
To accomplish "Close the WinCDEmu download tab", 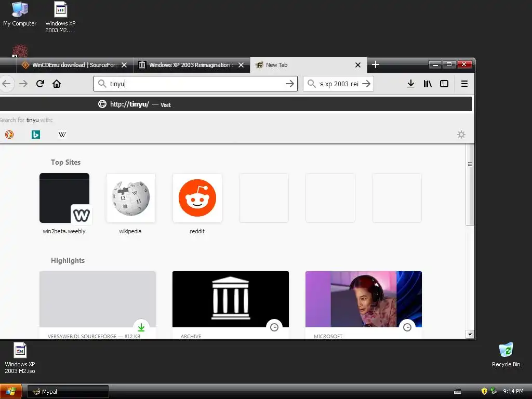I will point(124,65).
